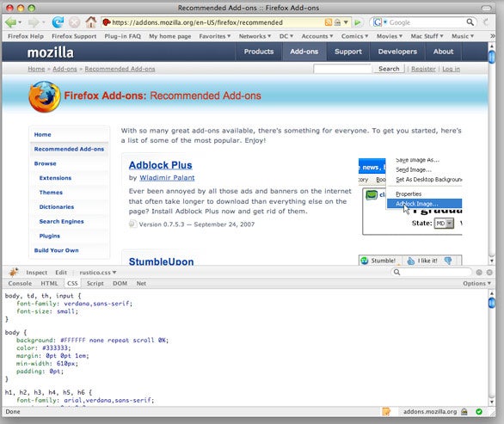This screenshot has width=504, height=424.
Task: Click the Add-ons breadcrumb link
Action: tap(65, 69)
